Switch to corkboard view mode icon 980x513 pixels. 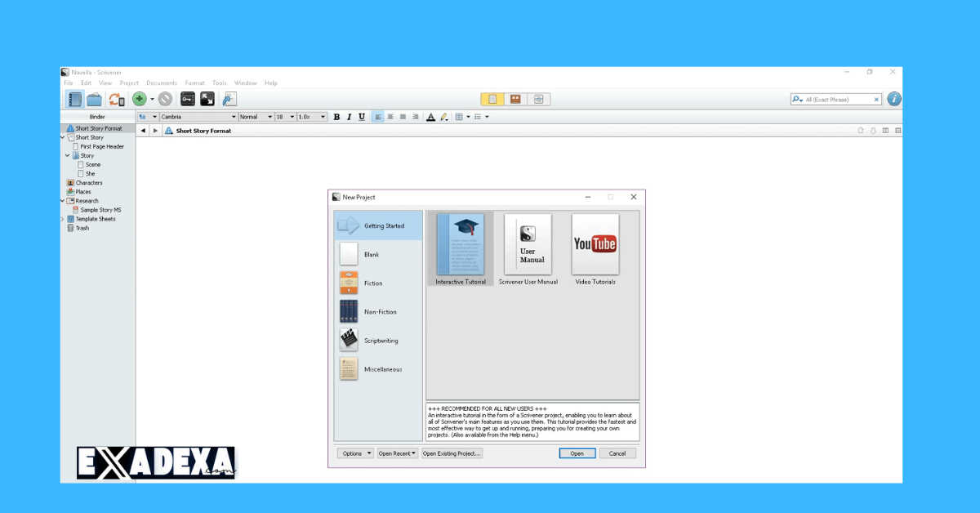coord(514,98)
